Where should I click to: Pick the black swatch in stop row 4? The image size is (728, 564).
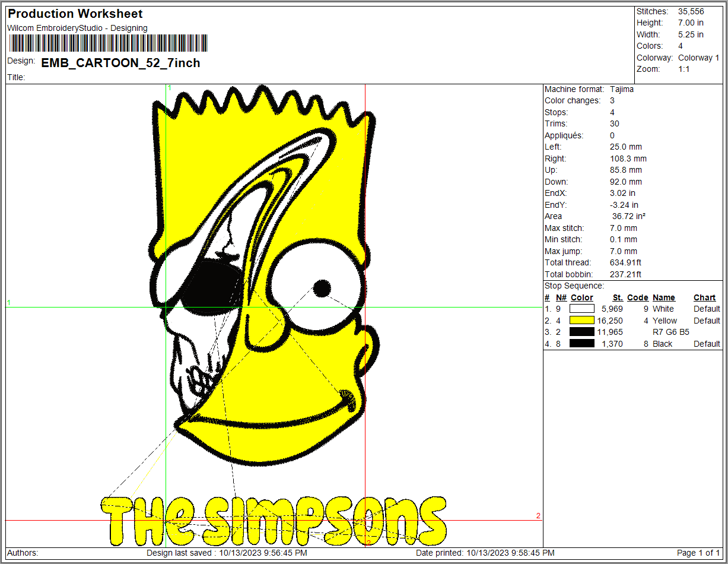(x=581, y=344)
